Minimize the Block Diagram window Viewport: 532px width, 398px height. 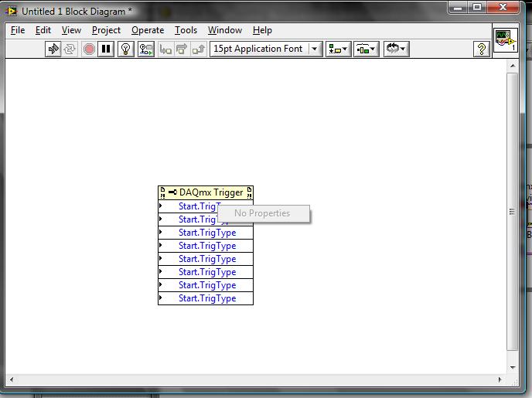(x=458, y=8)
